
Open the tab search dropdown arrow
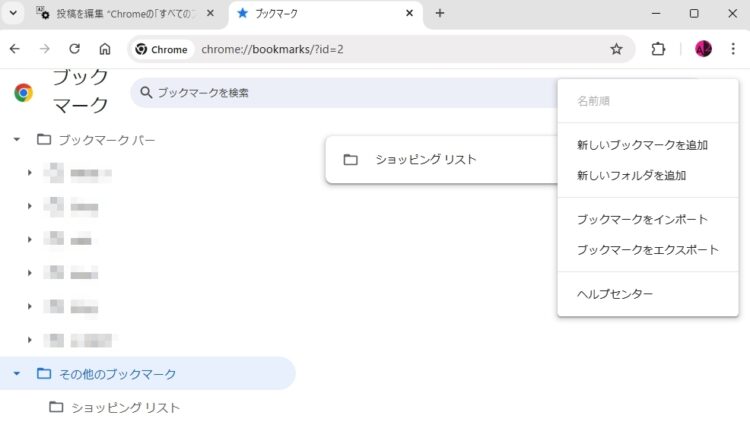tap(14, 14)
